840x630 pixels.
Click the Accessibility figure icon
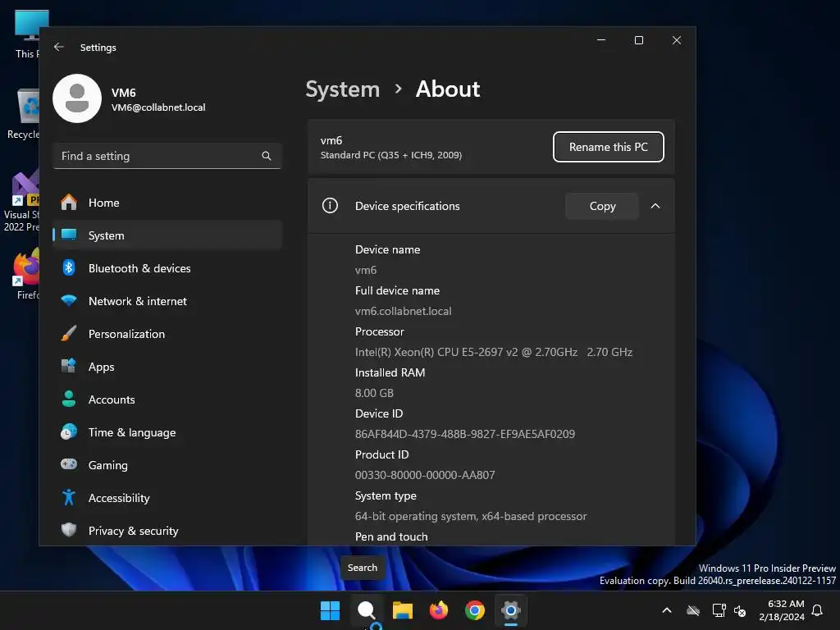point(69,498)
